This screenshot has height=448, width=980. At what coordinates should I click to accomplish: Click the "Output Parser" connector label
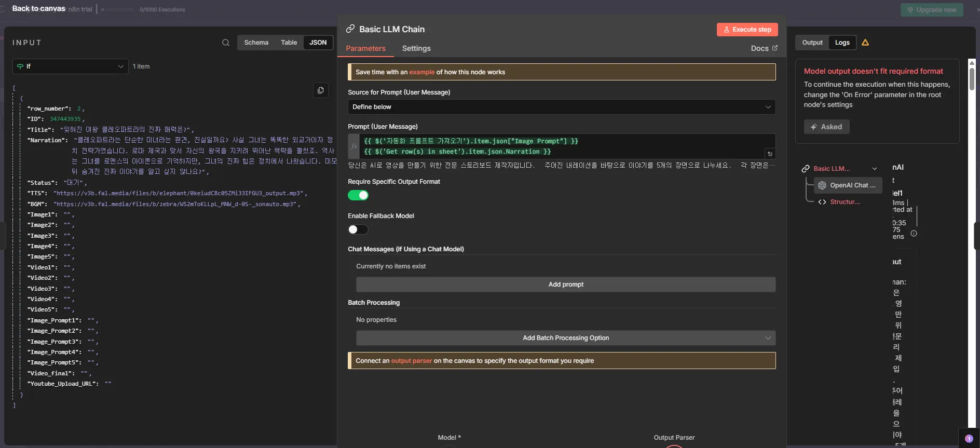(674, 438)
